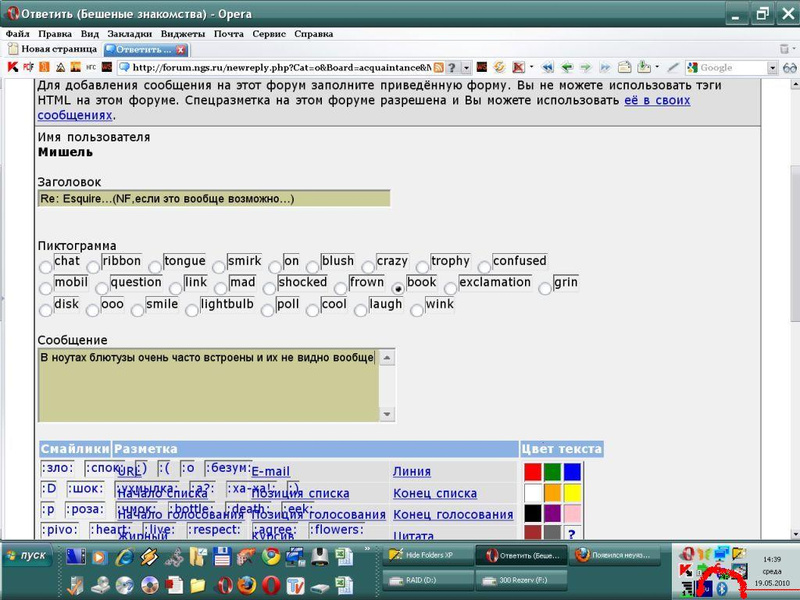Click the E-mail markup link
This screenshot has height=600, width=800.
(270, 471)
